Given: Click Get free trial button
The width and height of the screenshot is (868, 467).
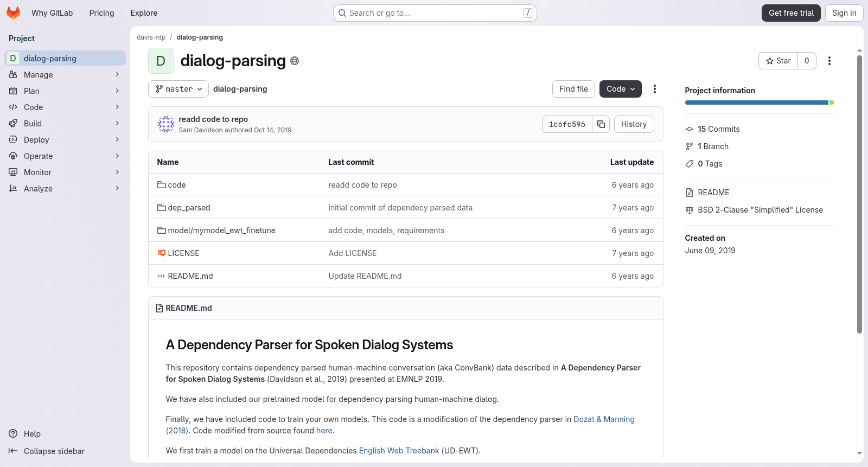Looking at the screenshot, I should pos(791,13).
